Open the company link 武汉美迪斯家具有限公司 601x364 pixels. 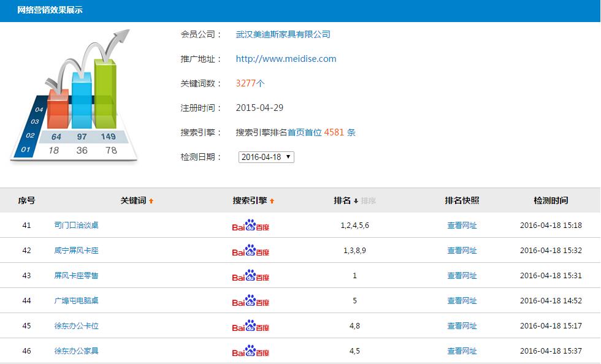[x=283, y=34]
